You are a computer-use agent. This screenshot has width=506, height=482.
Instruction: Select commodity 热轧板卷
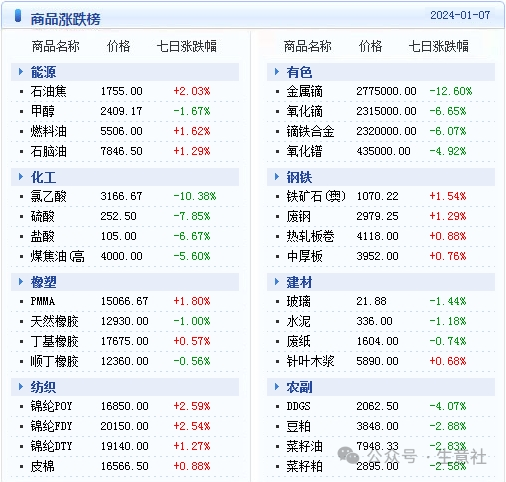[x=311, y=236]
